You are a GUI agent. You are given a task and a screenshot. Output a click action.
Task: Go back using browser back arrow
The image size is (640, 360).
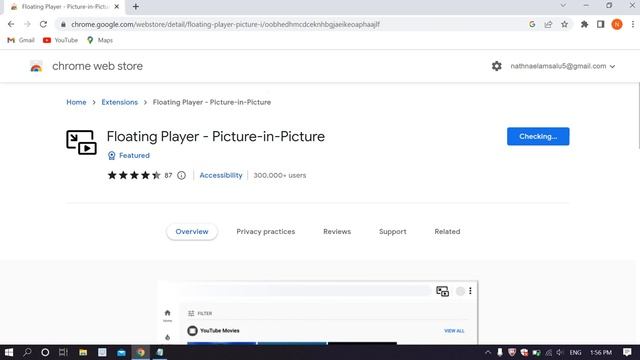coord(11,24)
